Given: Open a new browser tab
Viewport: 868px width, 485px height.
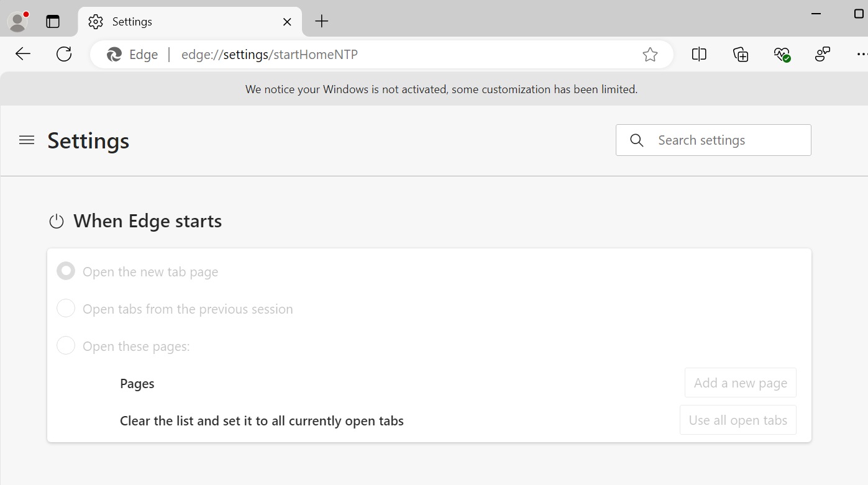Looking at the screenshot, I should point(321,20).
